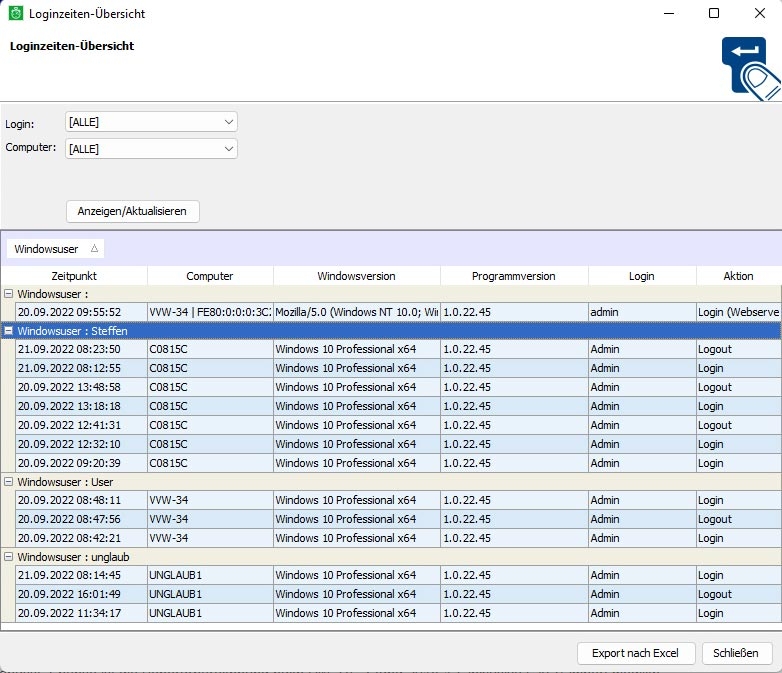782x673 pixels.
Task: Collapse the Windowsuser unglaub group
Action: pyautogui.click(x=9, y=557)
